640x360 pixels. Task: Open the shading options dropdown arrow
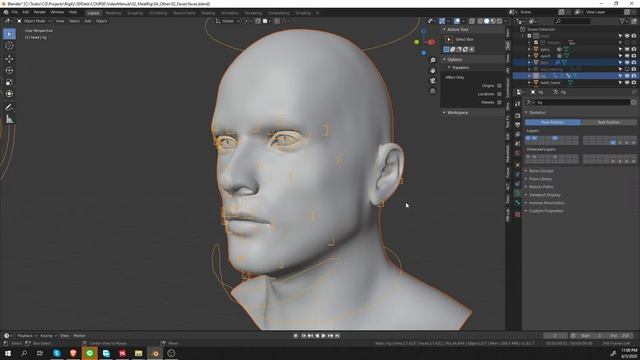coord(505,21)
